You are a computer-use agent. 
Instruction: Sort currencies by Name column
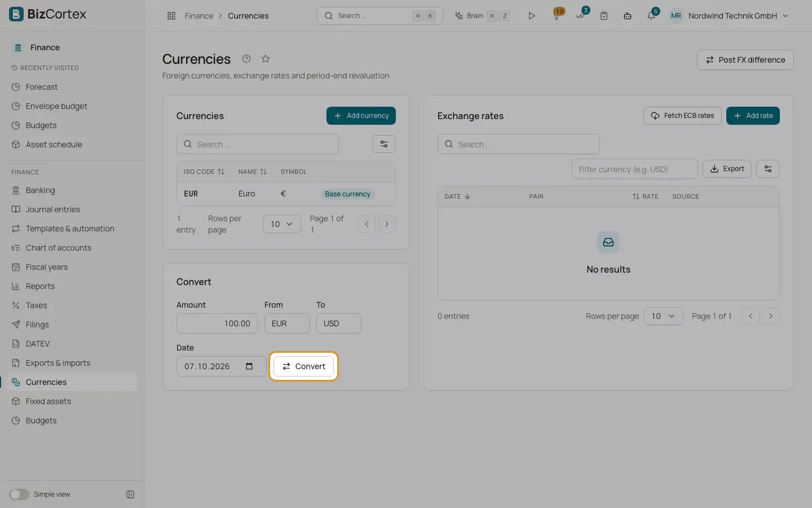253,172
